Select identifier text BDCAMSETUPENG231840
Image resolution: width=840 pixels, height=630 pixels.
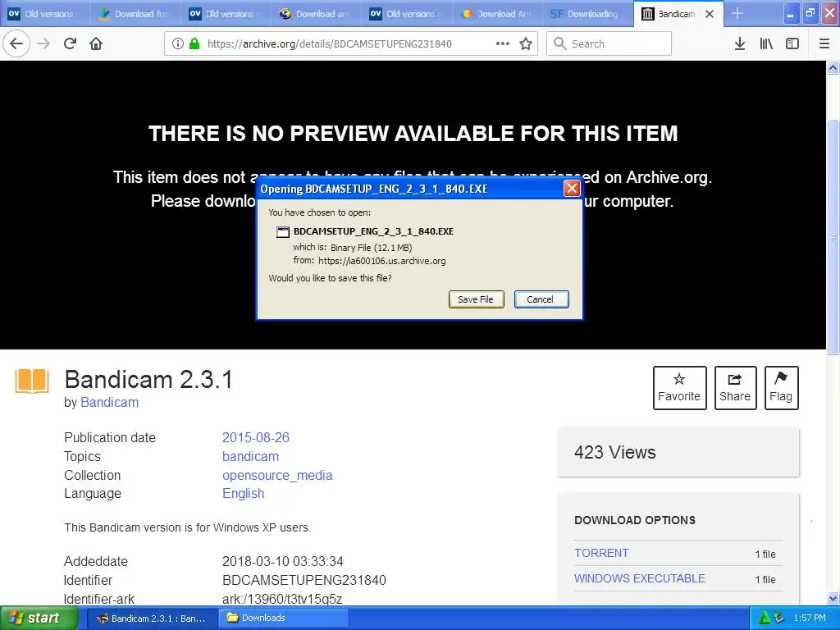coord(304,580)
